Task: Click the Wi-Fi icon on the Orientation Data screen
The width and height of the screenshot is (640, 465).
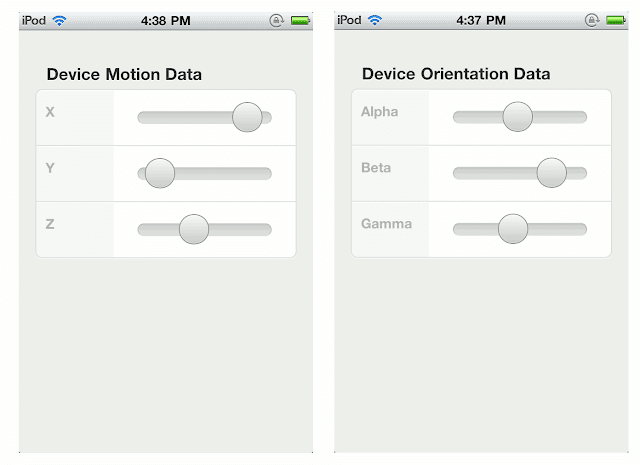Action: (x=375, y=19)
